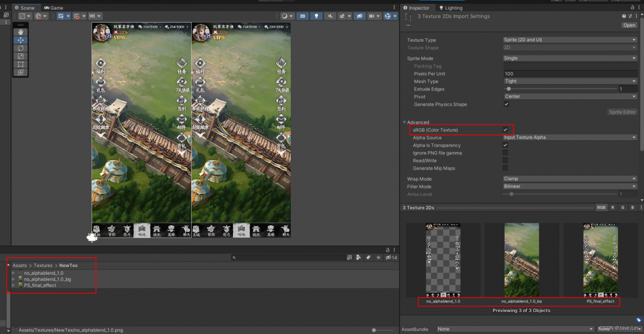Image resolution: width=644 pixels, height=334 pixels.
Task: Click the Project open-in-context search icon
Action: pyautogui.click(x=350, y=258)
